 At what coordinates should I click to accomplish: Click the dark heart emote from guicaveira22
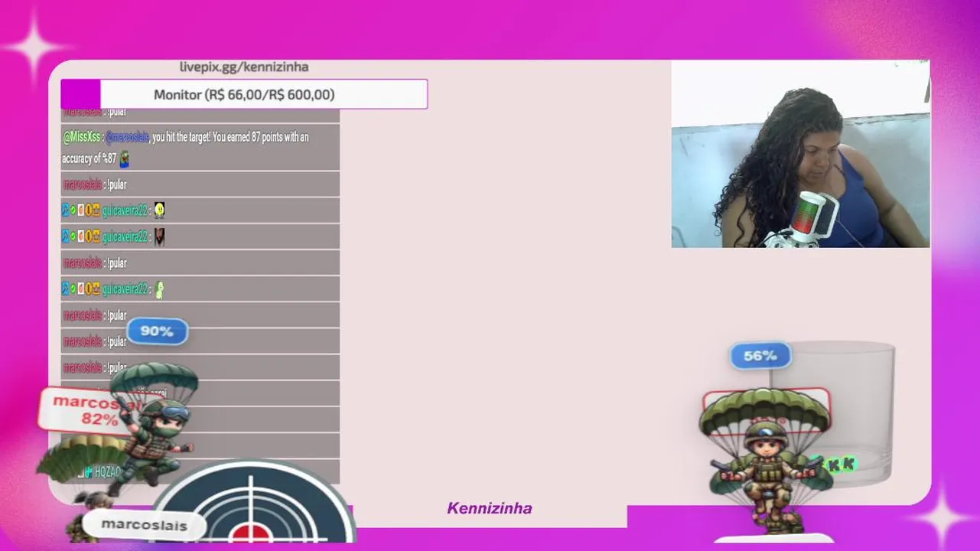[x=159, y=236]
